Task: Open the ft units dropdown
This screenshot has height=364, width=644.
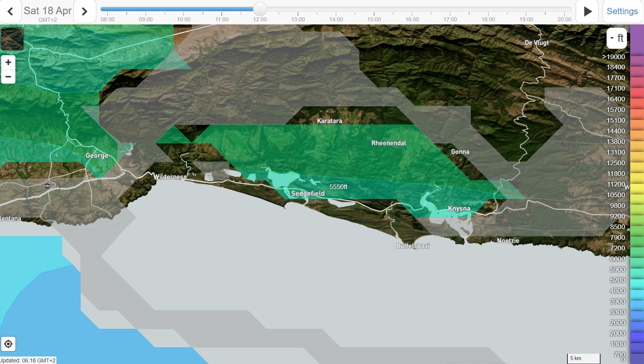Action: 616,38
